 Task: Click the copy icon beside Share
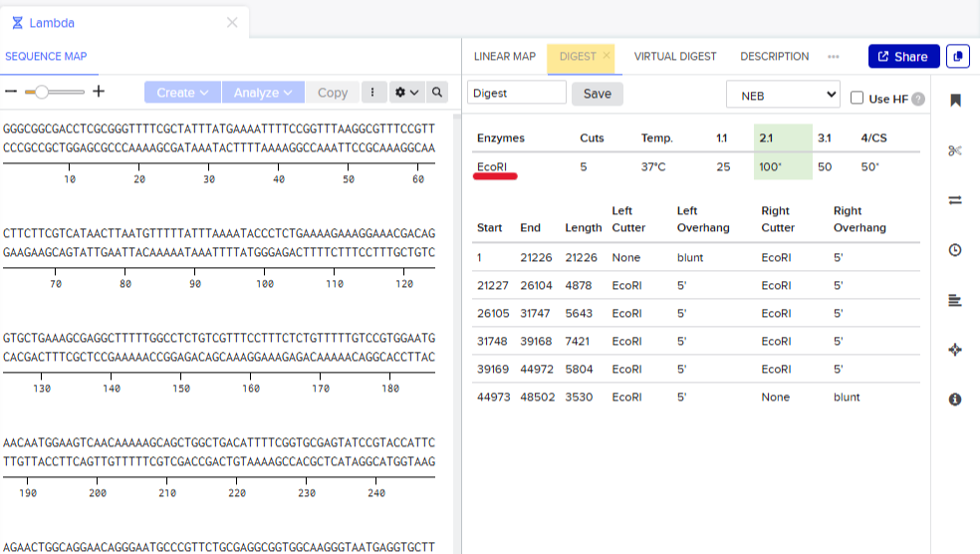coord(957,57)
